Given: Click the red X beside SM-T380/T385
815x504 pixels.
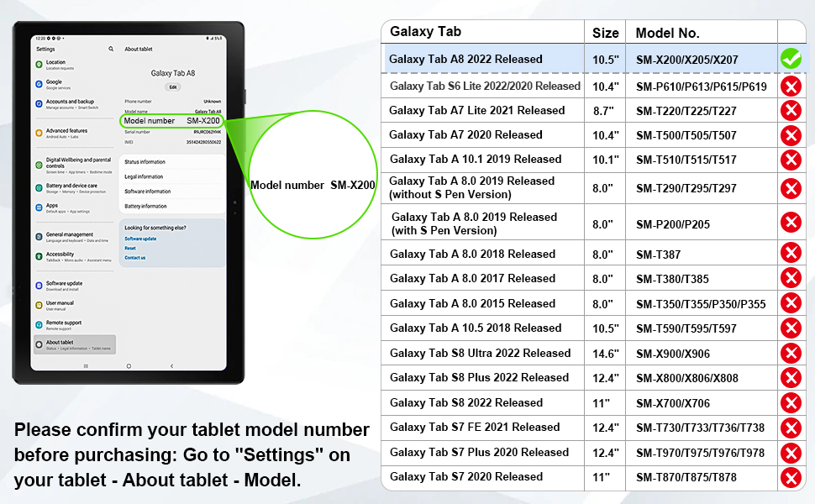Looking at the screenshot, I should click(x=791, y=278).
